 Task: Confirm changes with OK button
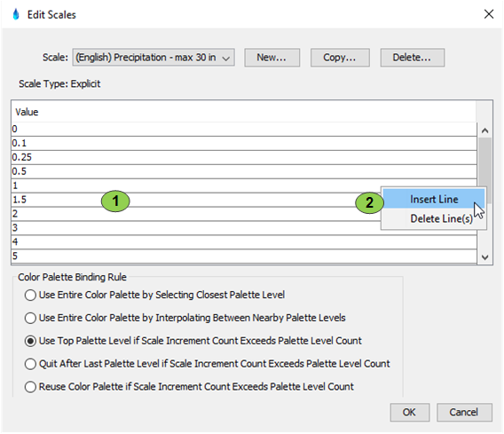click(410, 412)
